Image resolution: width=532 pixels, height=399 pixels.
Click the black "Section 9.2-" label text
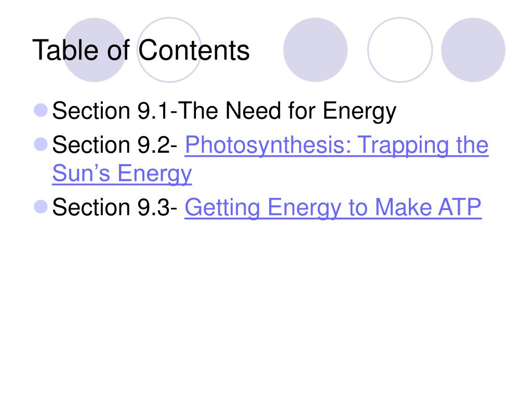tap(115, 145)
